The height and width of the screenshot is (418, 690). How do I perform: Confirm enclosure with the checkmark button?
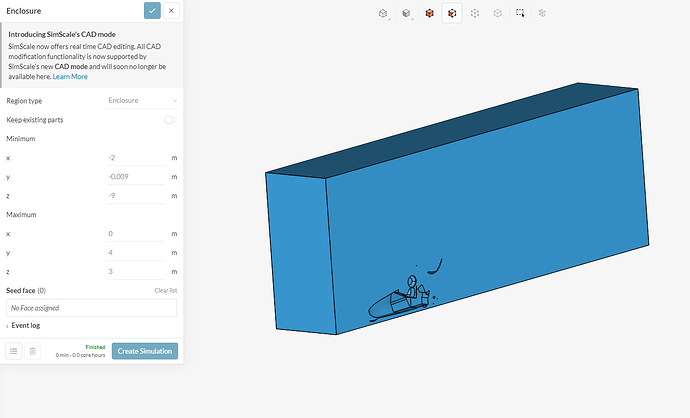point(152,11)
